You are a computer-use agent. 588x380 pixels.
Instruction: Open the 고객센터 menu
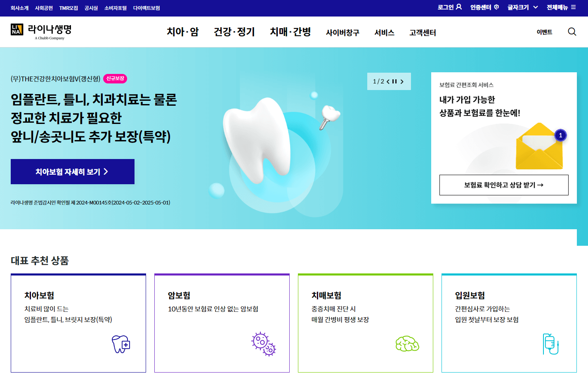click(x=423, y=33)
